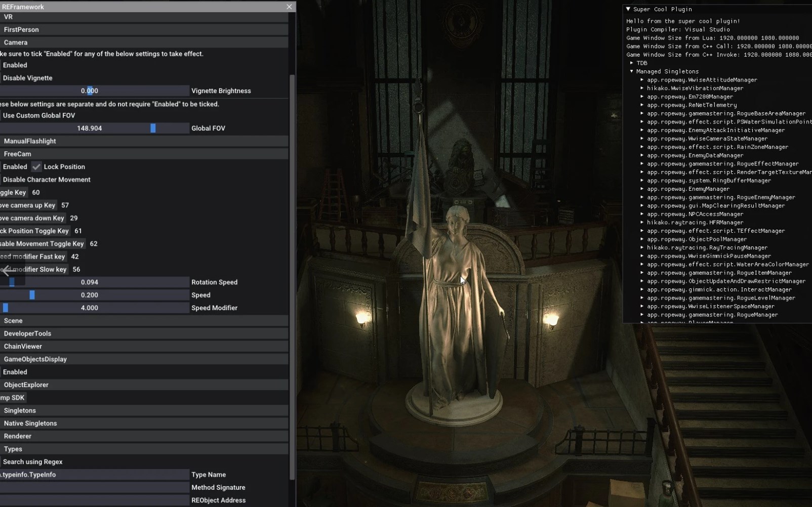Click the Move camera up Key button
812x507 pixels.
pos(28,205)
